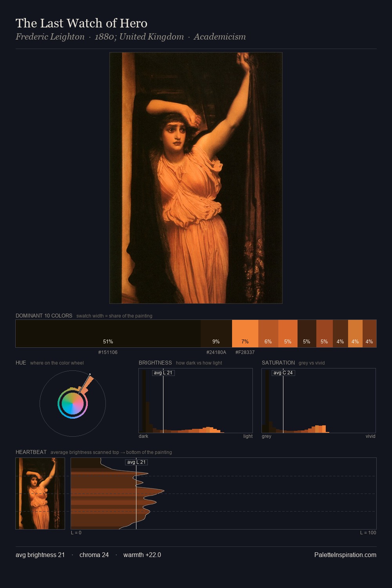Click the last 4% swatch at the bar's end
The height and width of the screenshot is (588, 392).
click(x=369, y=334)
